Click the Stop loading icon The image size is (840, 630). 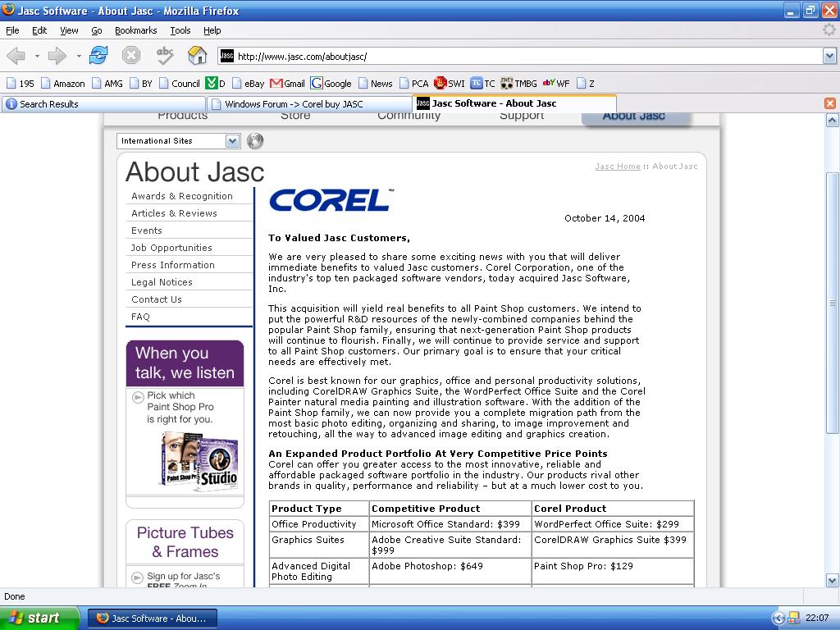[131, 55]
